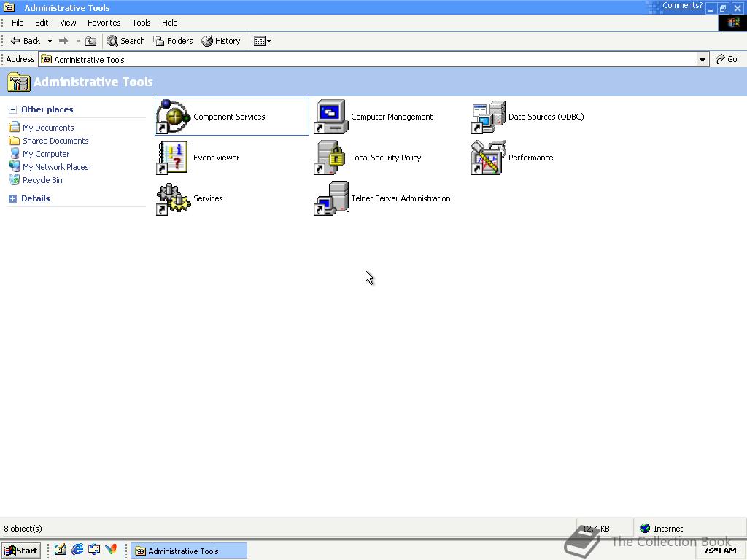The image size is (747, 560).
Task: Click the 8 object(s) status text
Action: point(23,529)
